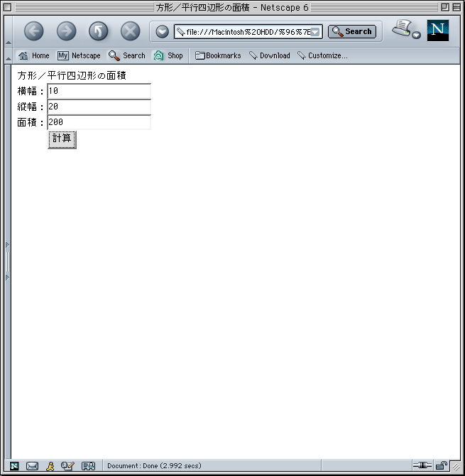
Task: Click the Download bookmark link
Action: [270, 55]
